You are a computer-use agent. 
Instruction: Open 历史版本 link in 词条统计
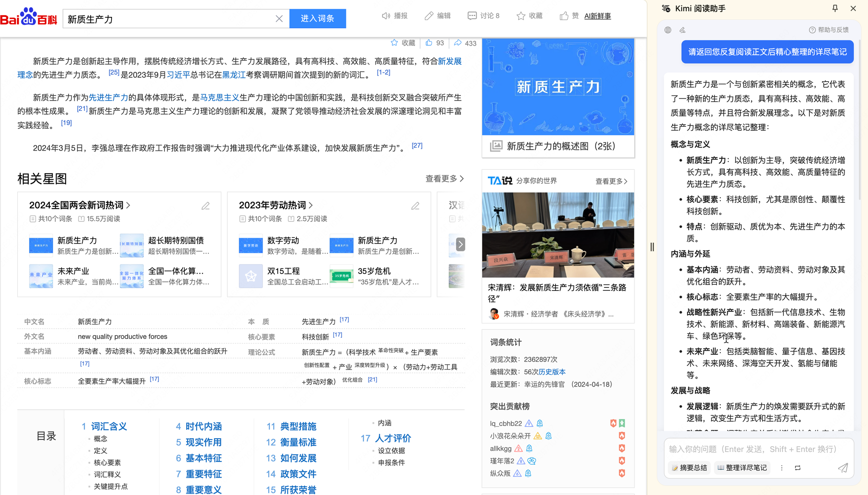coord(552,372)
